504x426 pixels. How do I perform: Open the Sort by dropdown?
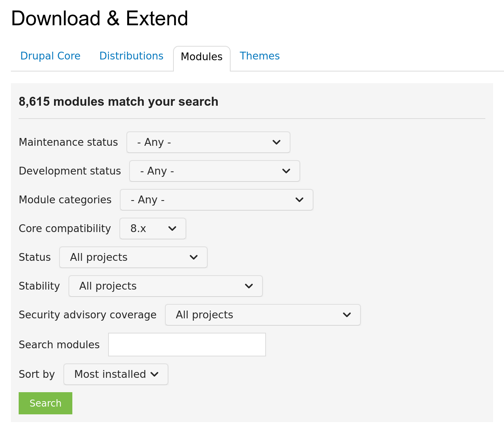pos(115,374)
